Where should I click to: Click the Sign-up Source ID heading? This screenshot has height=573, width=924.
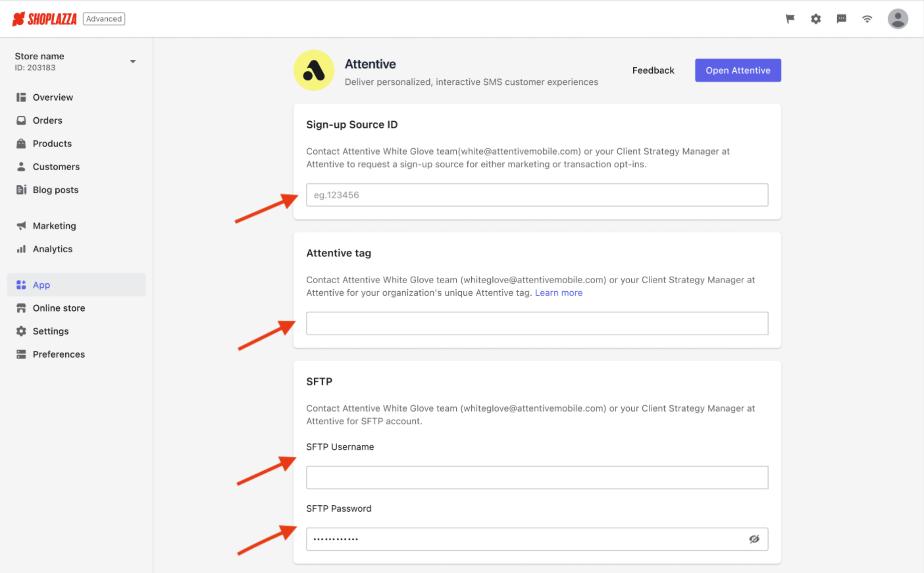352,125
